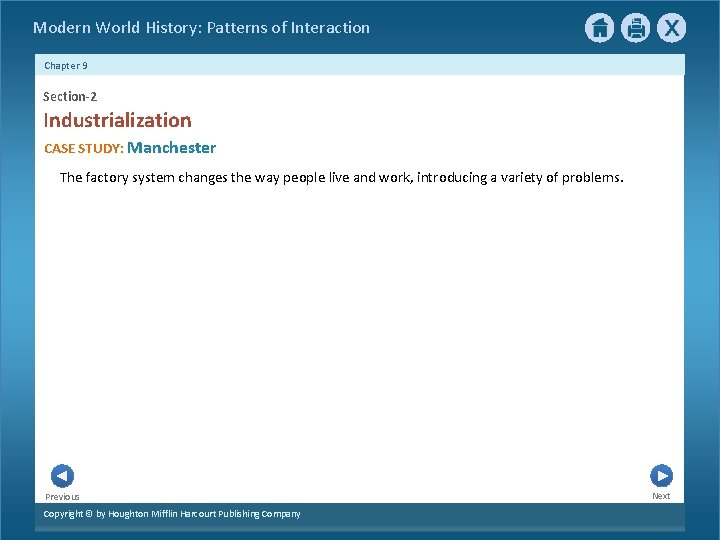Advance with the Next arrow icon

(x=661, y=476)
